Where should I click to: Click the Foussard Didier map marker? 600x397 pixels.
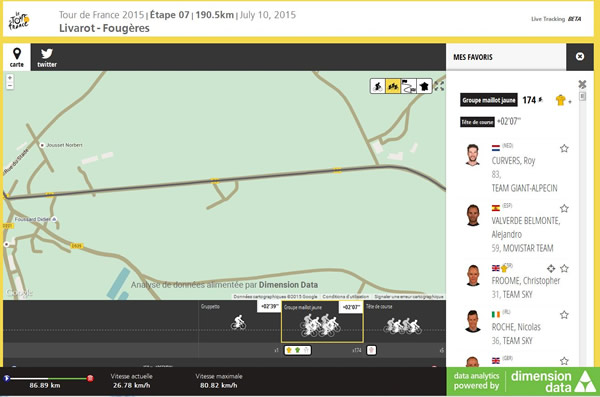(54, 219)
